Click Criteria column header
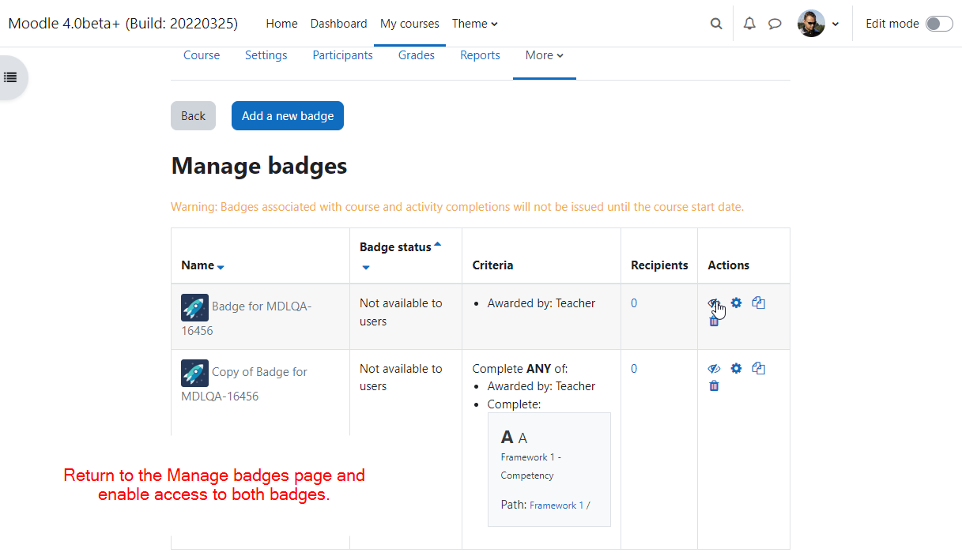Image resolution: width=962 pixels, height=560 pixels. click(x=492, y=265)
